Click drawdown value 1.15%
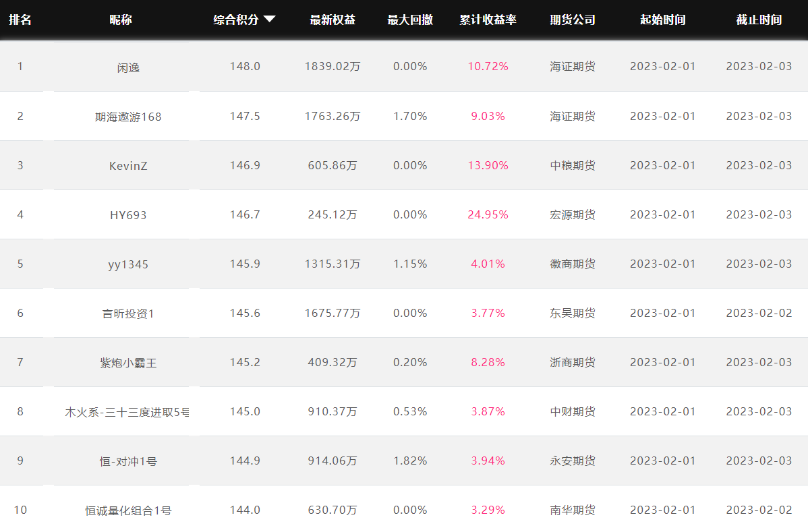Viewport: 808px width, 532px height. tap(410, 264)
